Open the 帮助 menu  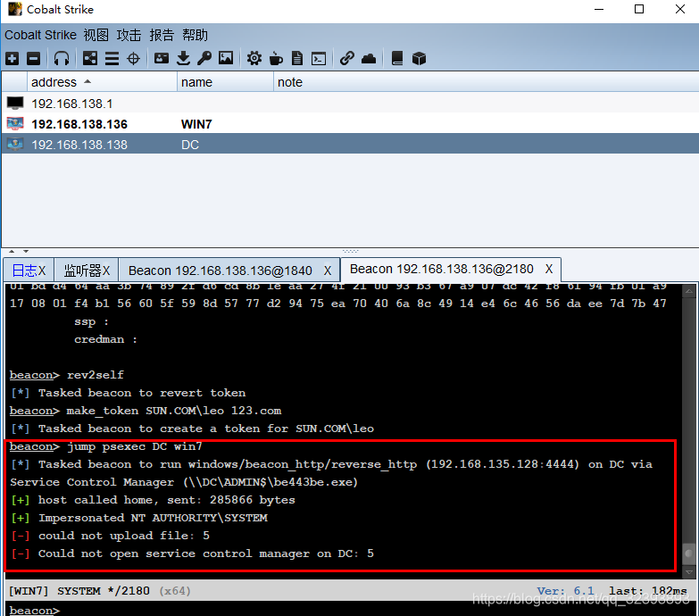tap(195, 35)
